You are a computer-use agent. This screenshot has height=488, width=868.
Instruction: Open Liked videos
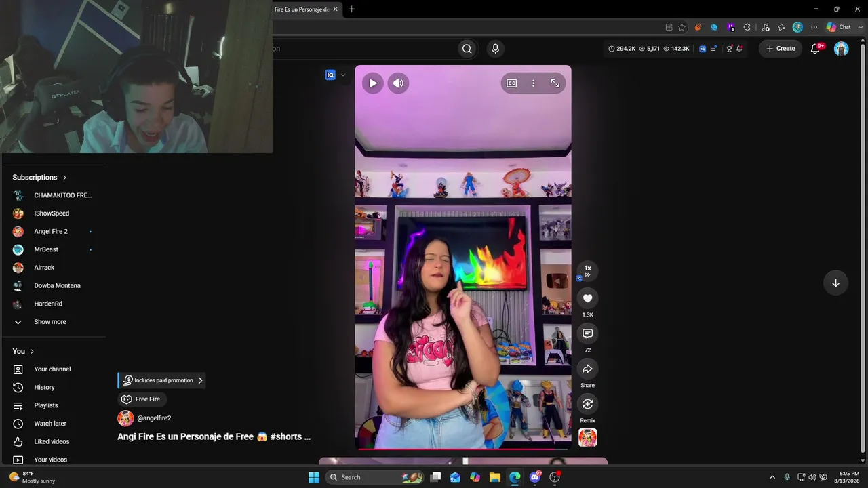click(x=54, y=442)
